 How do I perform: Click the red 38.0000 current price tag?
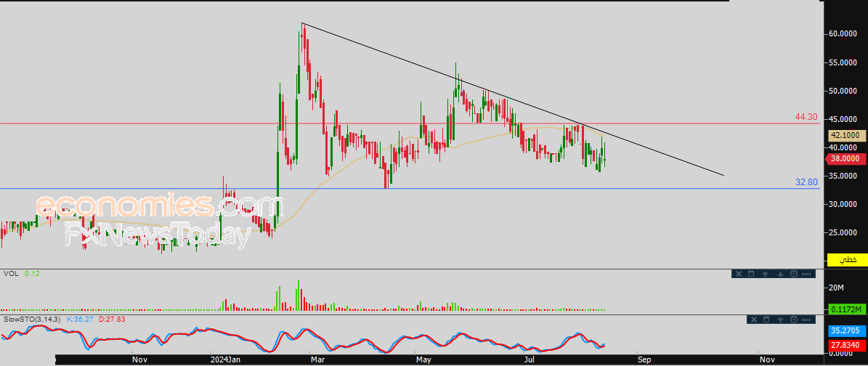click(845, 158)
